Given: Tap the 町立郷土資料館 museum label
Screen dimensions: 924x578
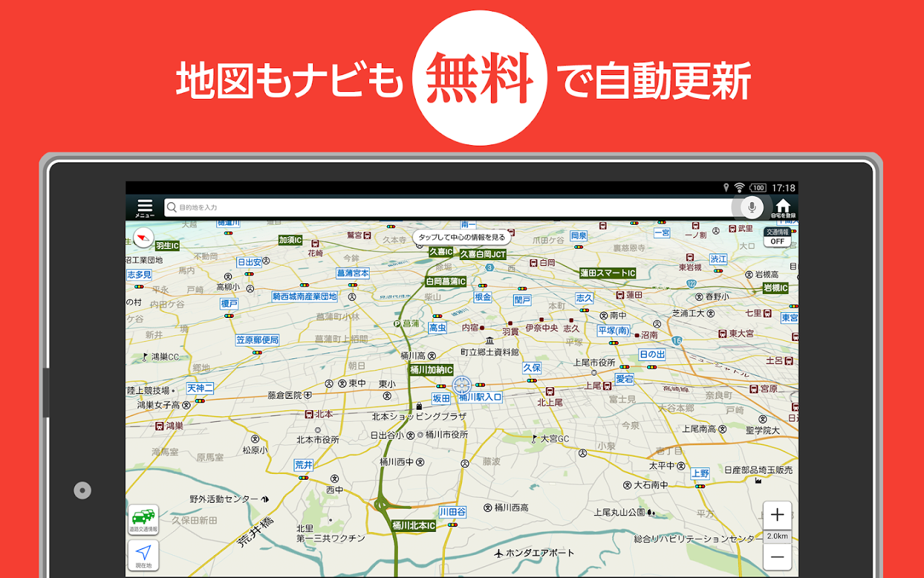Looking at the screenshot, I should [490, 352].
